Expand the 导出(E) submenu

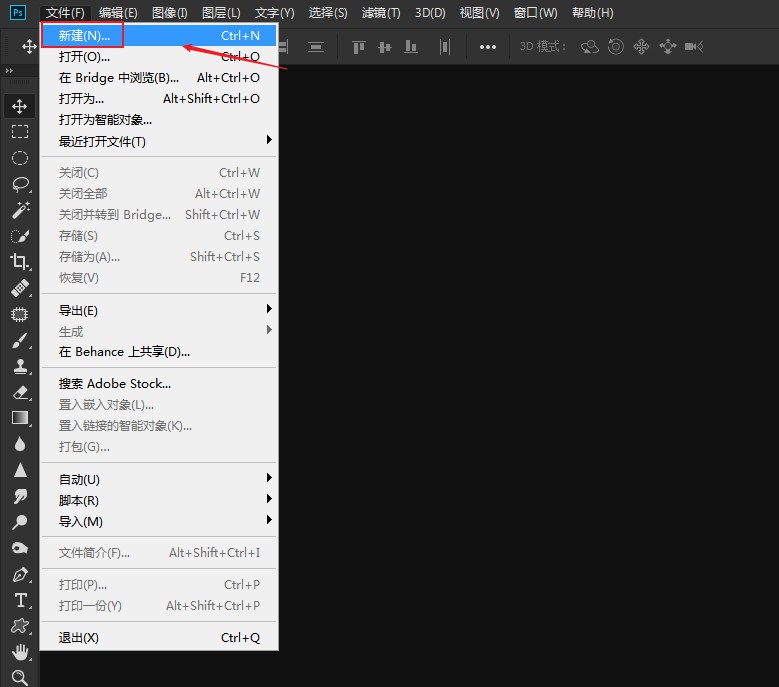tap(159, 310)
